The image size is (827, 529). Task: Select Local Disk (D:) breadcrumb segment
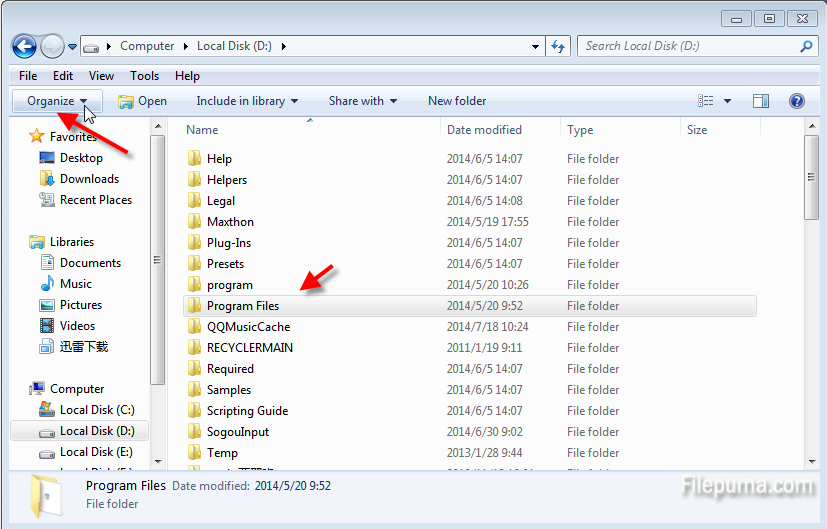coord(234,46)
